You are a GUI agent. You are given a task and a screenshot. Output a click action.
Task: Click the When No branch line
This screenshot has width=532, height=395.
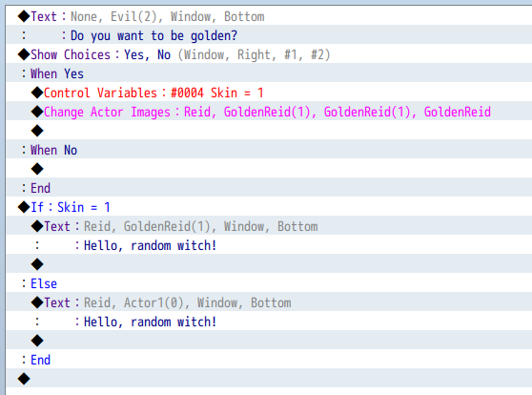point(269,150)
